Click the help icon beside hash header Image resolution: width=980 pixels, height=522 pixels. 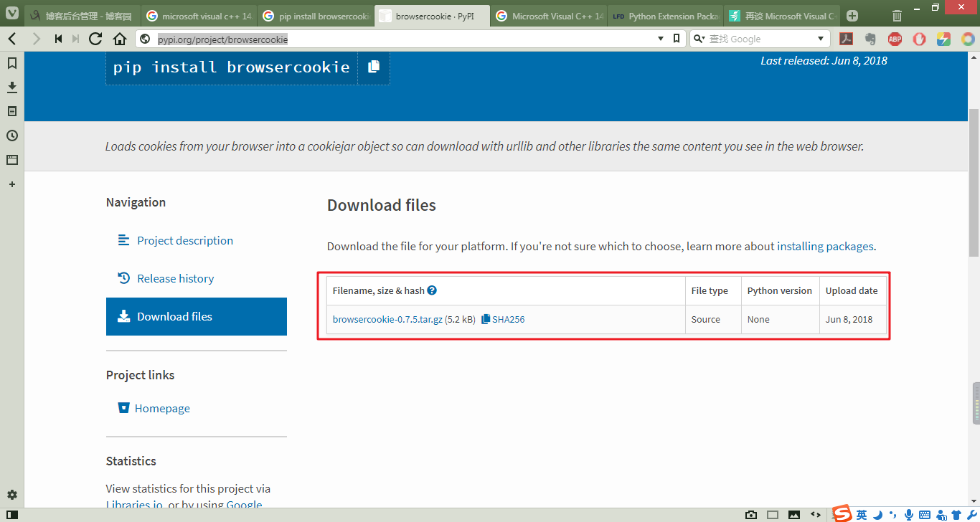pos(432,290)
